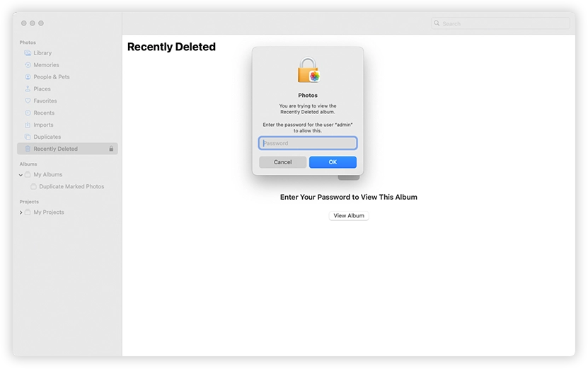Go to Places label in sidebar
588x369 pixels.
[x=42, y=89]
